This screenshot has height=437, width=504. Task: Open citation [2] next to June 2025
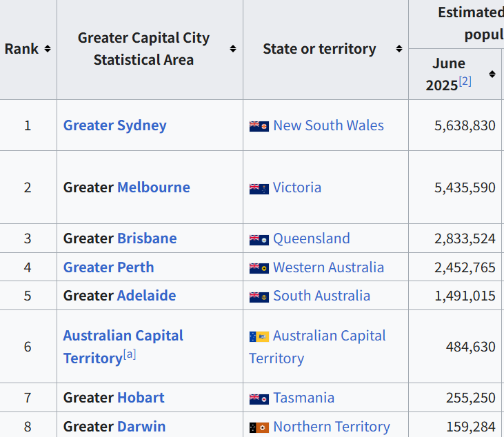point(465,81)
